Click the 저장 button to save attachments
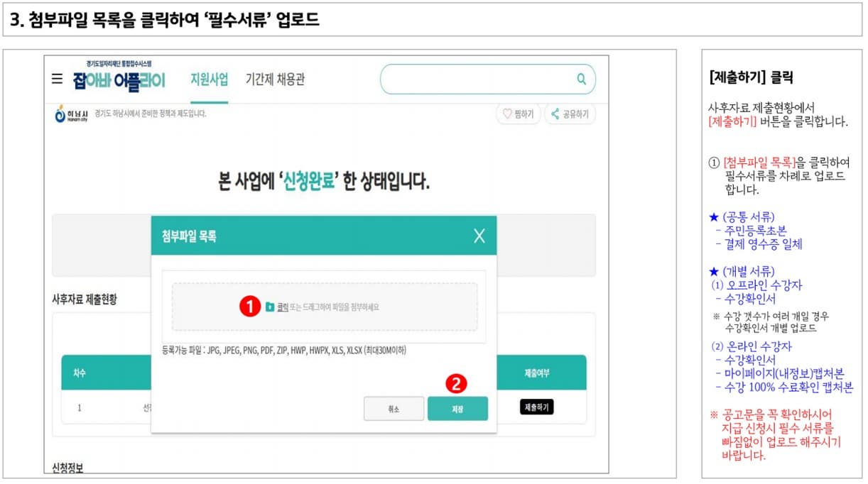Image resolution: width=868 pixels, height=484 pixels. coord(458,409)
